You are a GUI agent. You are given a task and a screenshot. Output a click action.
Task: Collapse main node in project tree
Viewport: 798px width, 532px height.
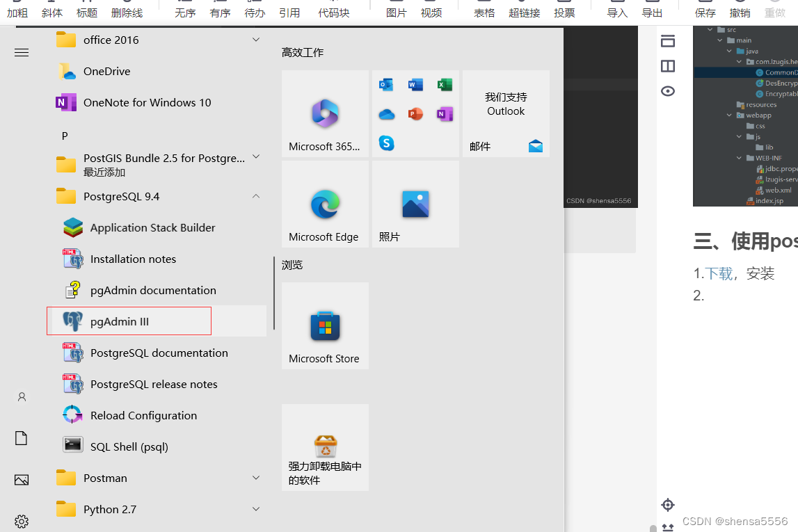[x=719, y=41]
